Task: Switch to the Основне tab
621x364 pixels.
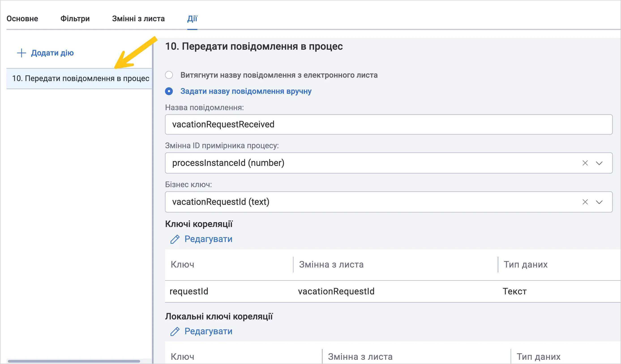Action: pyautogui.click(x=22, y=19)
